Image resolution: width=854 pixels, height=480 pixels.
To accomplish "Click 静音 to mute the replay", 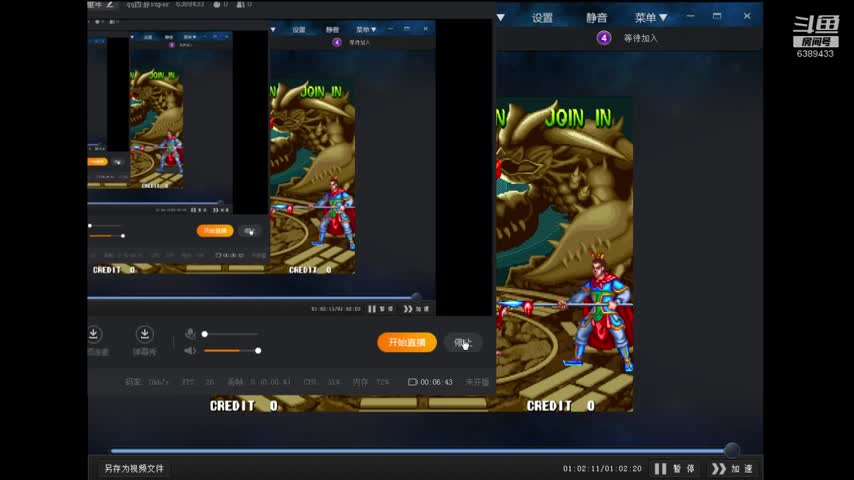I will point(596,18).
